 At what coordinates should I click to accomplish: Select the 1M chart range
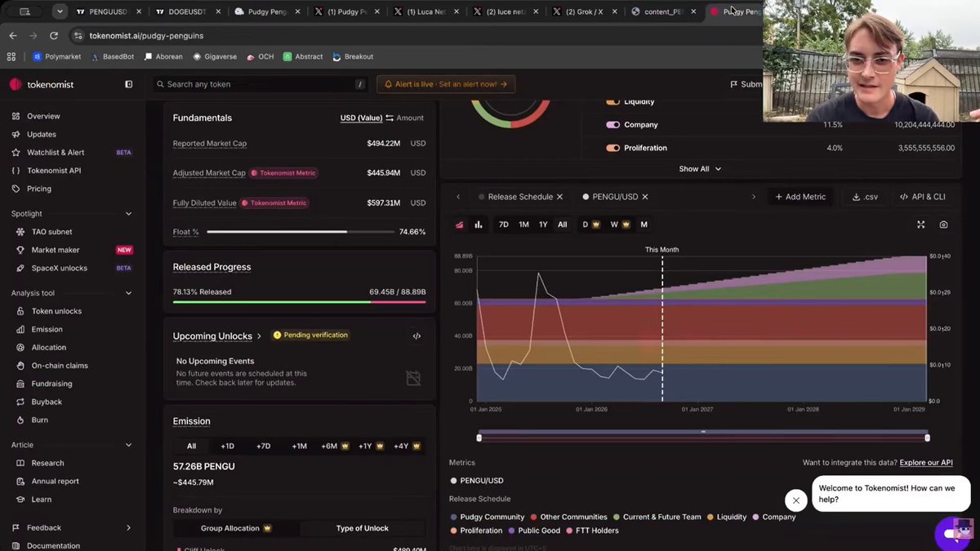click(523, 224)
